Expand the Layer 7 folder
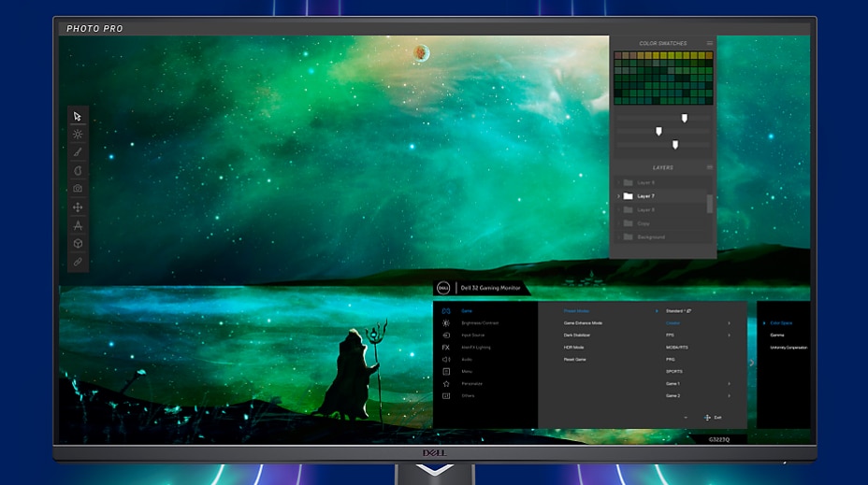This screenshot has width=868, height=485. 618,196
